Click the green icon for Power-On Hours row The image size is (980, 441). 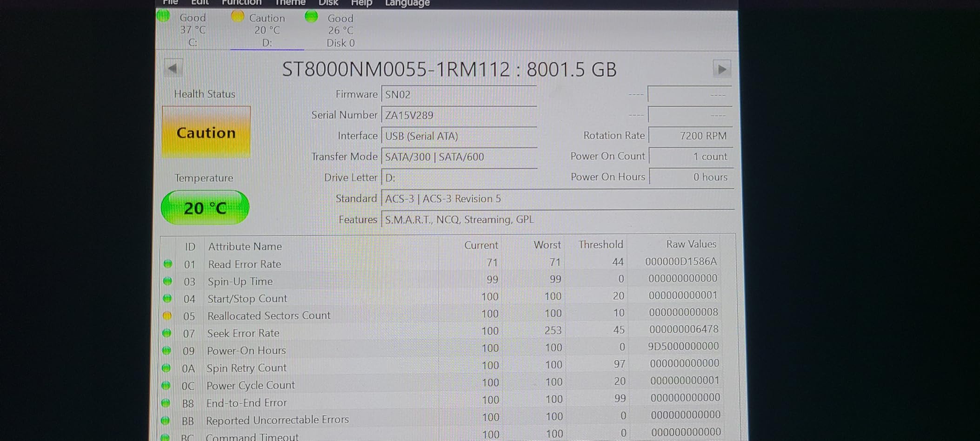click(167, 350)
